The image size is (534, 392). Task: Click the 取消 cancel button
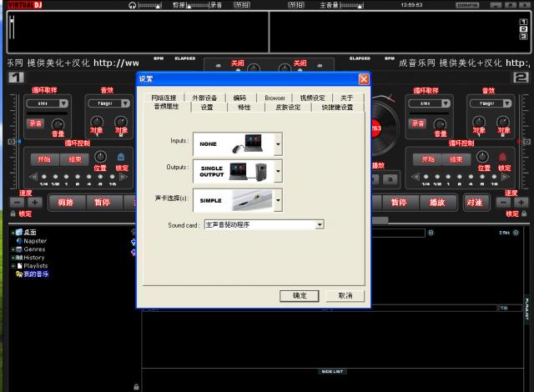click(x=345, y=296)
